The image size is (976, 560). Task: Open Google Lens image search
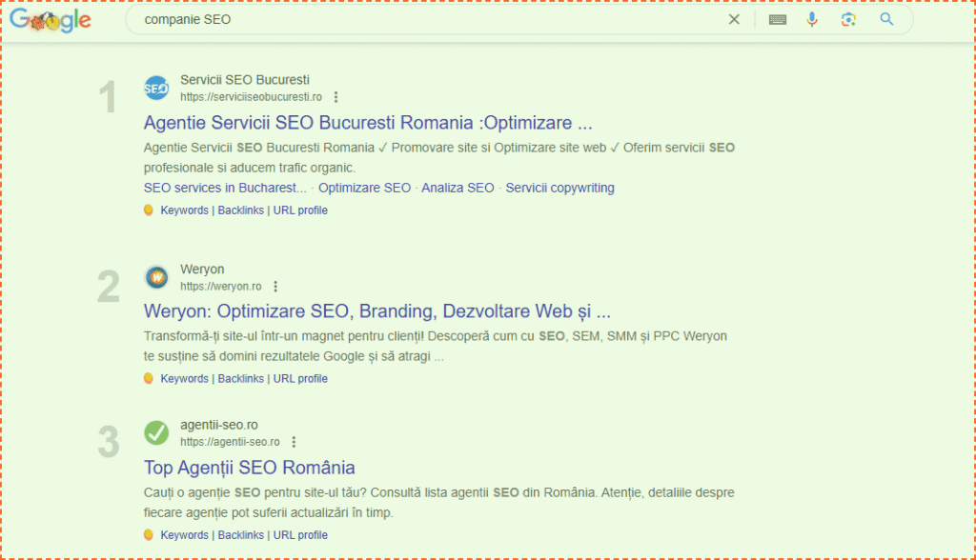[x=847, y=19]
